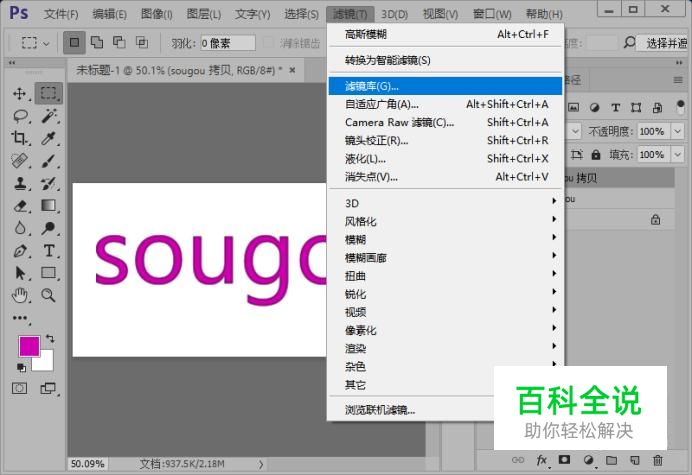Filter layers by type layers (T icon)
Image resolution: width=692 pixels, height=475 pixels.
point(616,107)
